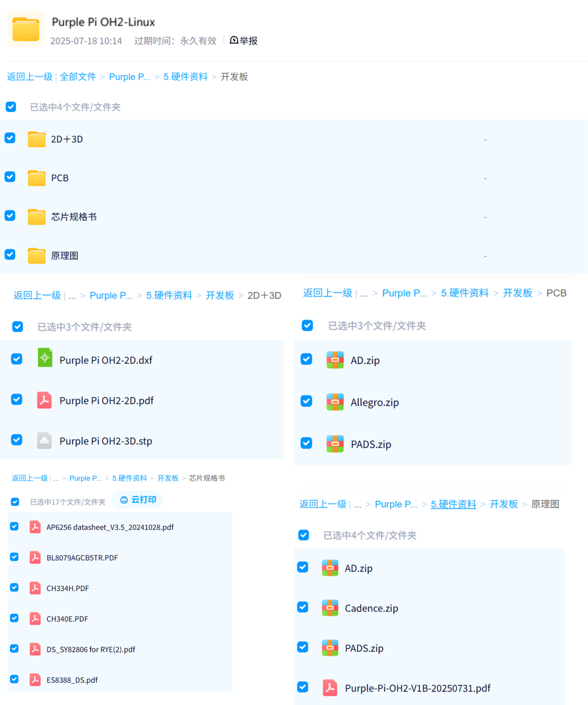This screenshot has height=705, width=588.
Task: Open the PCB folder icon
Action: tap(36, 178)
